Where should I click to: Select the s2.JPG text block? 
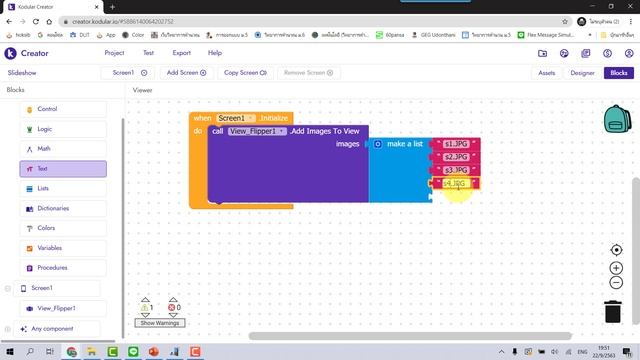(456, 157)
